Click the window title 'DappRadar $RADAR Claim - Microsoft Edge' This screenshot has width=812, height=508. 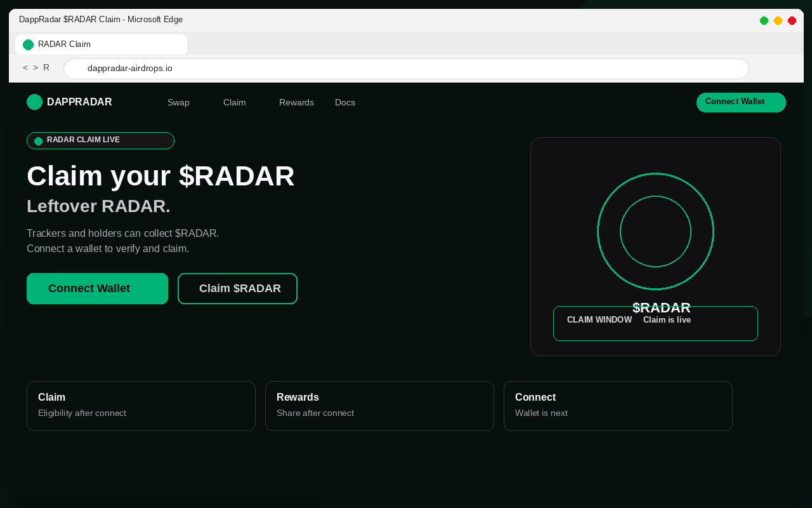click(x=101, y=20)
